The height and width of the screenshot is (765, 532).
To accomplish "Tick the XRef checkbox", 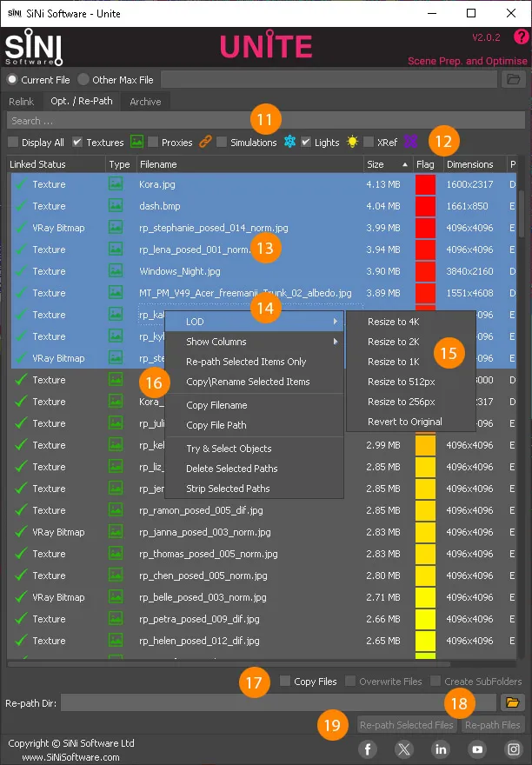I will [369, 142].
